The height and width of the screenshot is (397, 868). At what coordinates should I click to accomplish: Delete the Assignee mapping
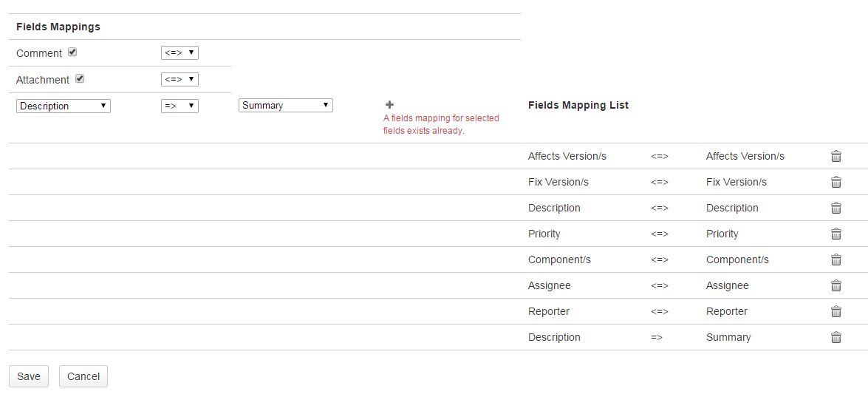pos(836,285)
